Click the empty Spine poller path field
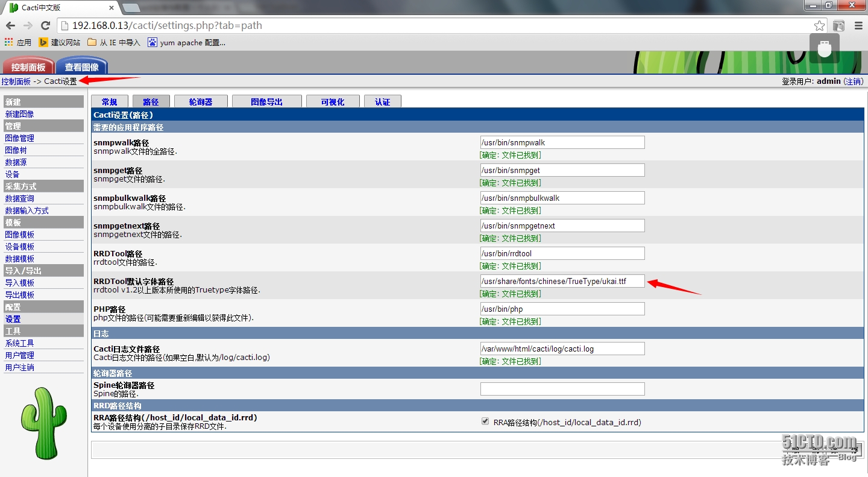868x477 pixels. point(562,389)
